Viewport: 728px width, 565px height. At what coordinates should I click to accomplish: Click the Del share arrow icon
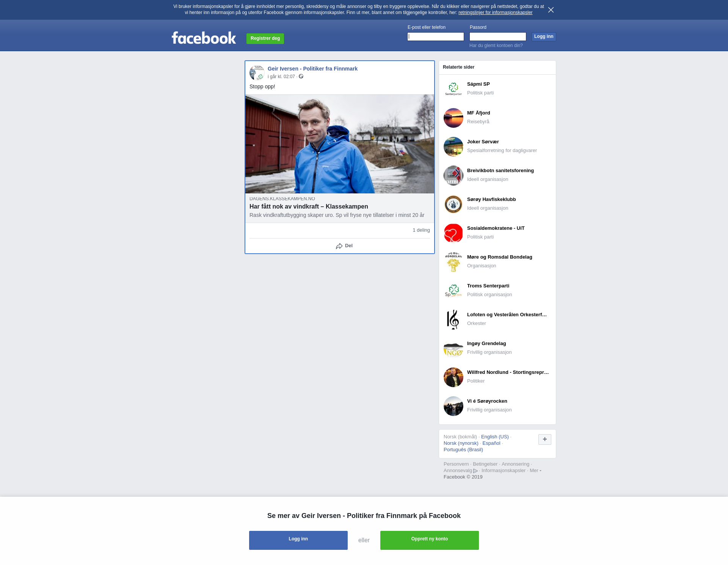point(339,246)
